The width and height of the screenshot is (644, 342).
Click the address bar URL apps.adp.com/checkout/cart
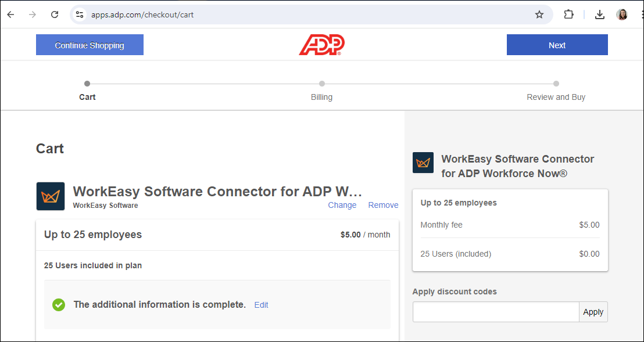(x=142, y=15)
